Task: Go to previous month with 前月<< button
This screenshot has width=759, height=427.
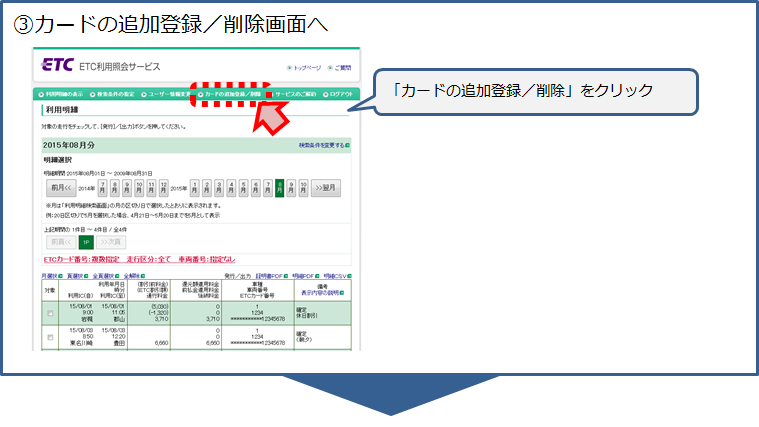Action: tap(61, 188)
